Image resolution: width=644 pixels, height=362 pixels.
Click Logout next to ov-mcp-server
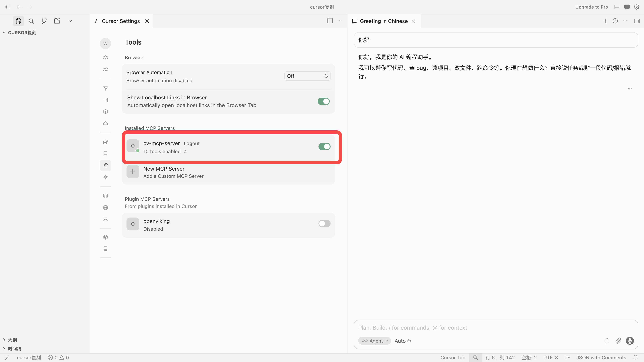(192, 144)
